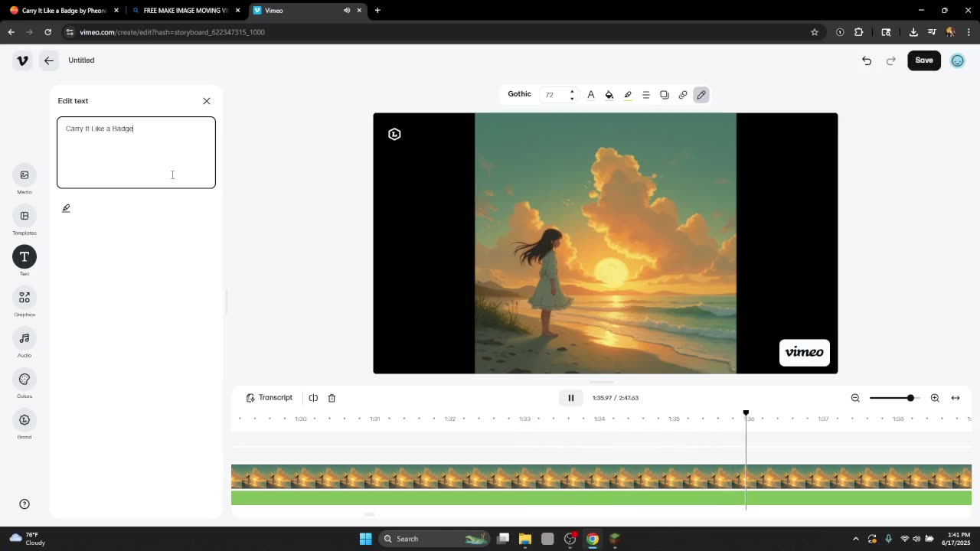Open the text alignment options
The height and width of the screenshot is (551, 980).
(646, 95)
